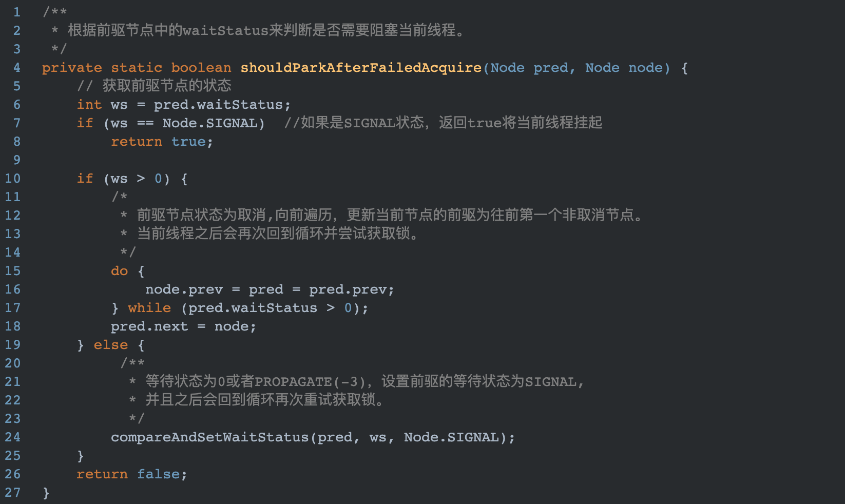The height and width of the screenshot is (504, 845).
Task: Click line number 19 in gutter
Action: click(13, 344)
